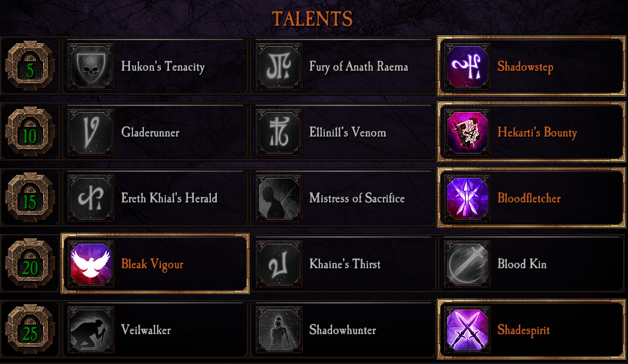The image size is (628, 364).
Task: Choose the Bloodfletcher purple arrow icon
Action: tap(467, 198)
